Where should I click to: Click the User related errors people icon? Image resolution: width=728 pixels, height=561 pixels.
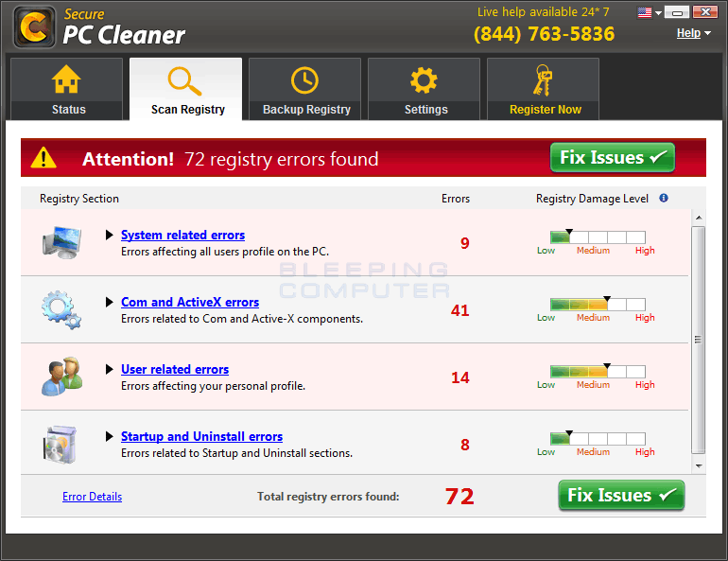click(x=61, y=377)
